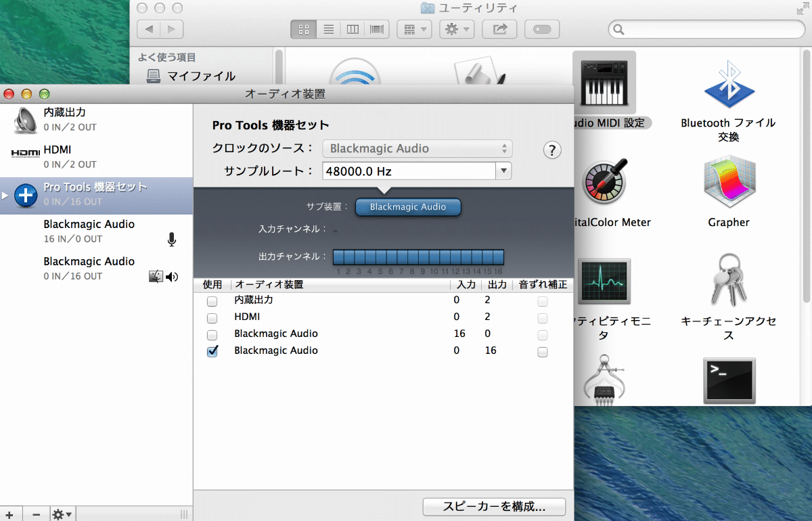Switch Finder to Cover Flow view
Screen dimensions: 812x521
click(x=376, y=29)
